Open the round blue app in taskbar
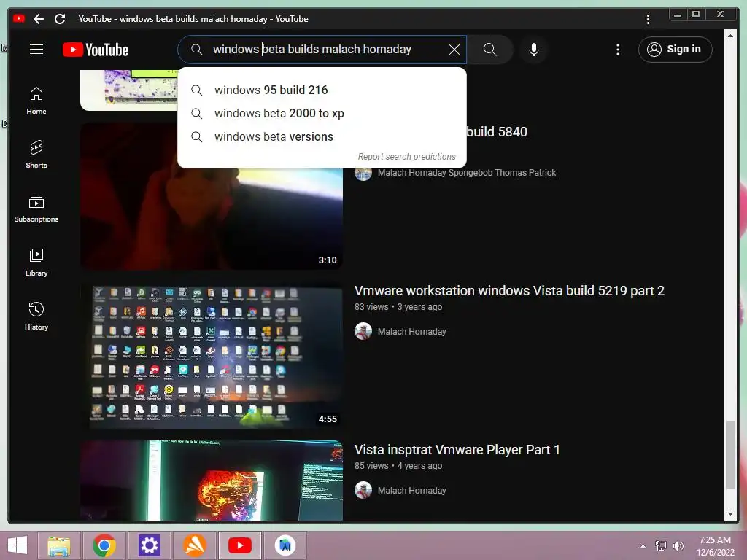 [x=285, y=545]
